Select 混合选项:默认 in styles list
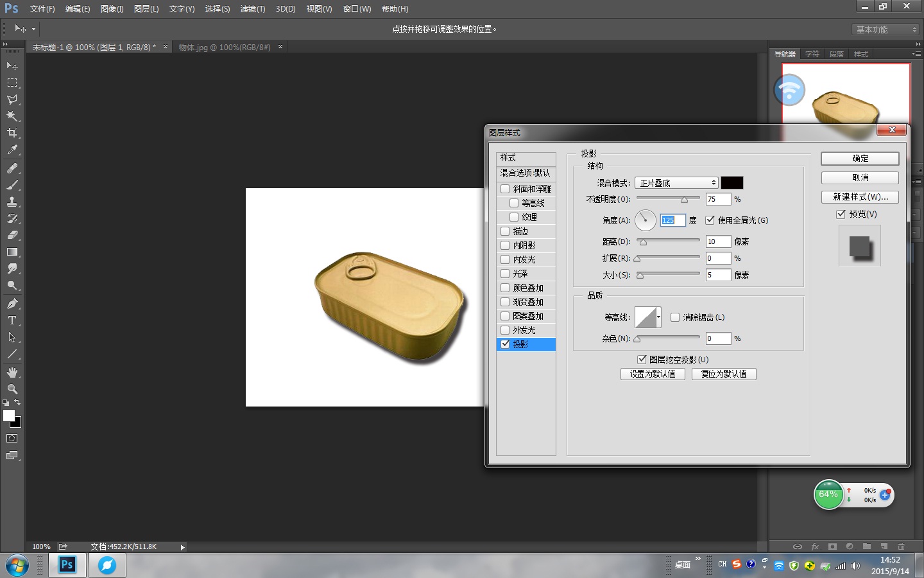 (x=526, y=173)
